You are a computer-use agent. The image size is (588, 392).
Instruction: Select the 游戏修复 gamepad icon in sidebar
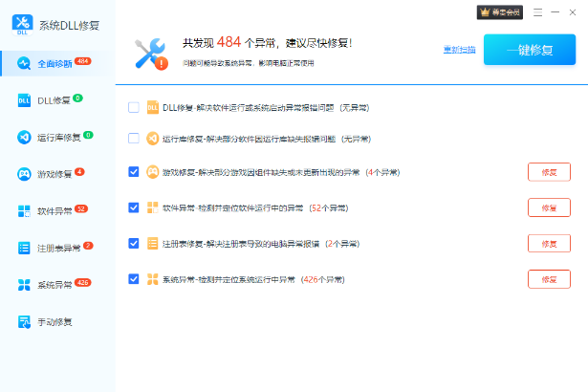[x=25, y=174]
